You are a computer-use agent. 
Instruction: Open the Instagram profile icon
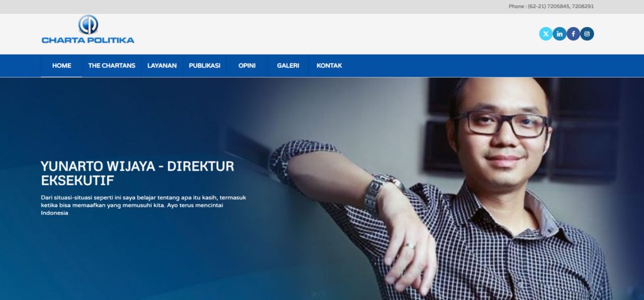(x=587, y=34)
